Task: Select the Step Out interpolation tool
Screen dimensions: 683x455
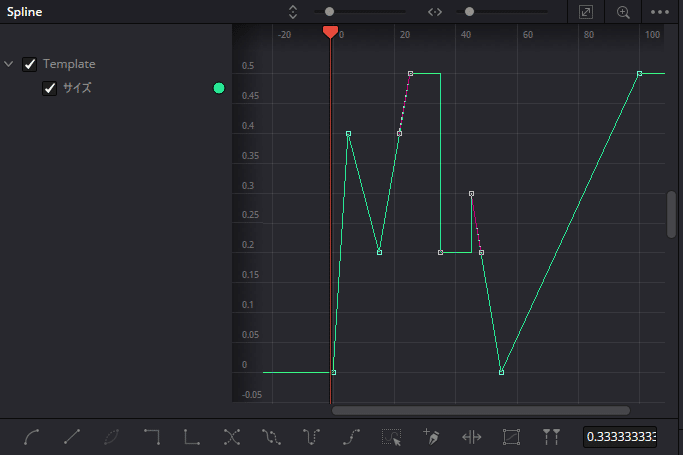Action: click(192, 437)
